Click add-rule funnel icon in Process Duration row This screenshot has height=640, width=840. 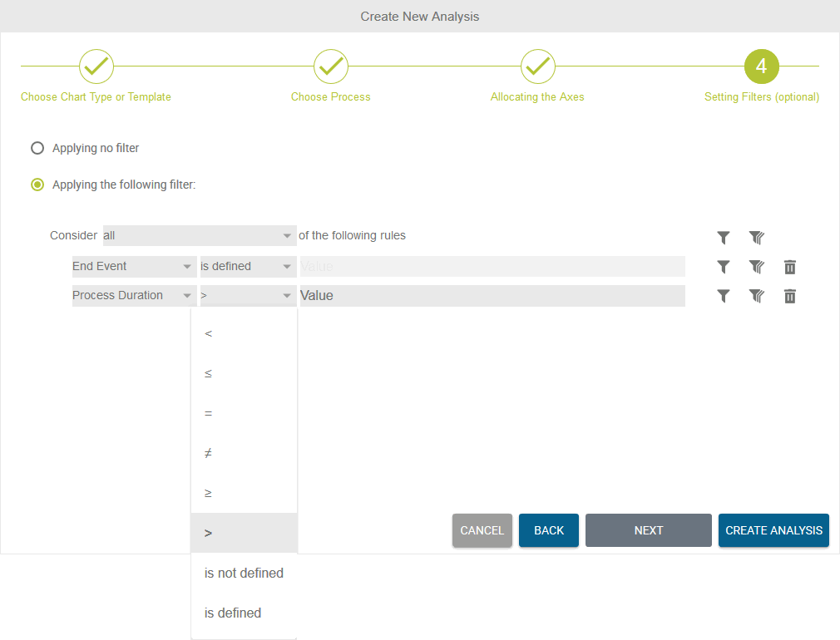pyautogui.click(x=724, y=296)
